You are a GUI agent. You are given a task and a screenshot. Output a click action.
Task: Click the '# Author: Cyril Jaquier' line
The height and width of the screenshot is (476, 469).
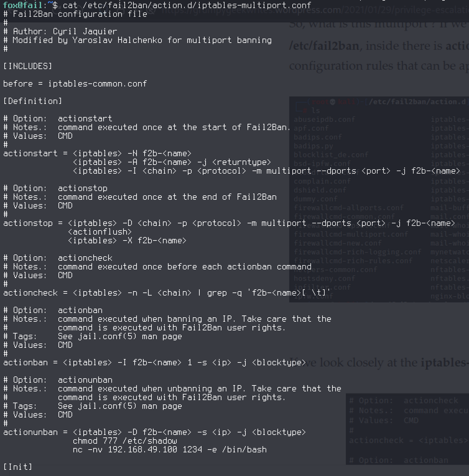pos(60,31)
